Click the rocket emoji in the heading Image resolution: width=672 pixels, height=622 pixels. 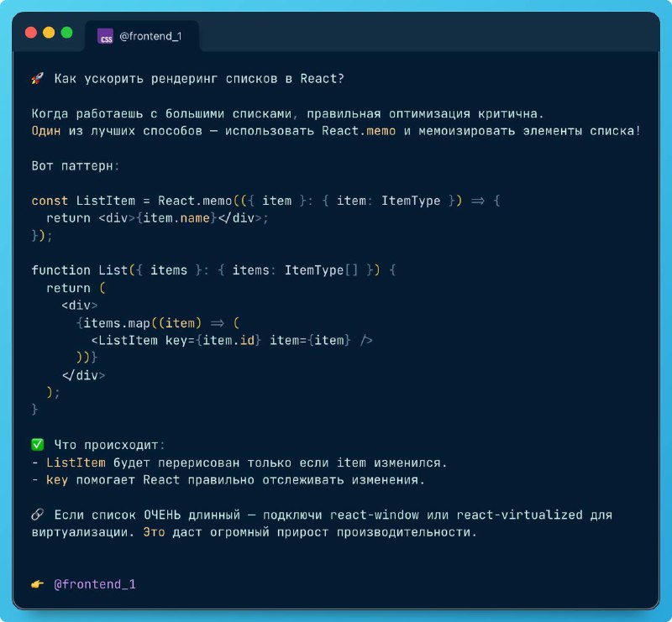tap(38, 78)
